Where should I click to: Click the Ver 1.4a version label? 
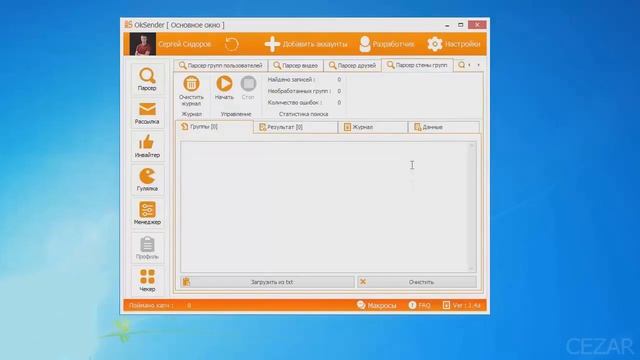pyautogui.click(x=462, y=305)
